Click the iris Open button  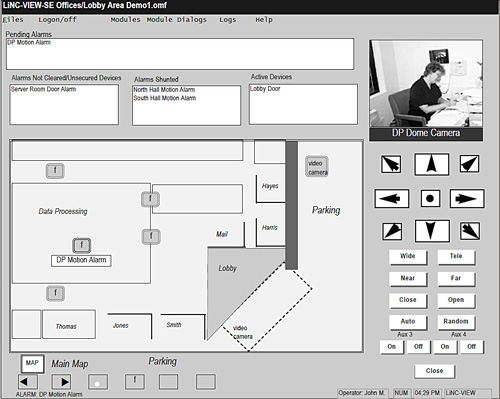(456, 300)
